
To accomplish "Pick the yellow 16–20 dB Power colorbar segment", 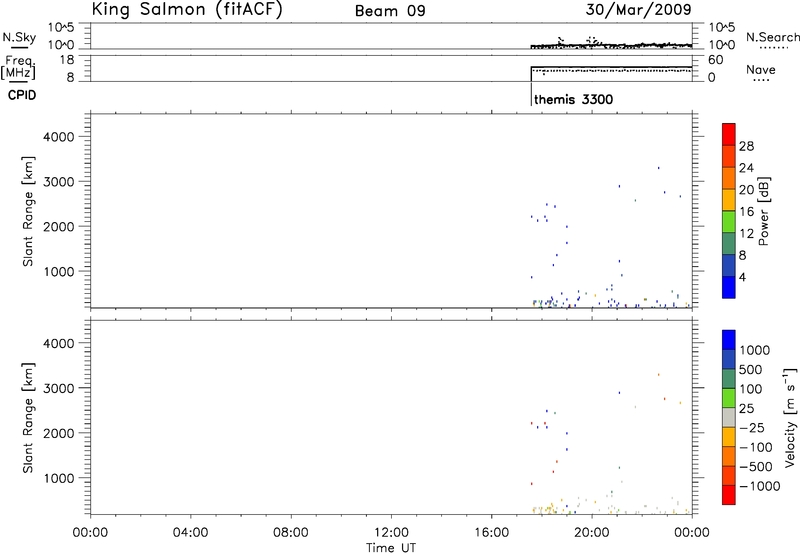I will tap(729, 199).
